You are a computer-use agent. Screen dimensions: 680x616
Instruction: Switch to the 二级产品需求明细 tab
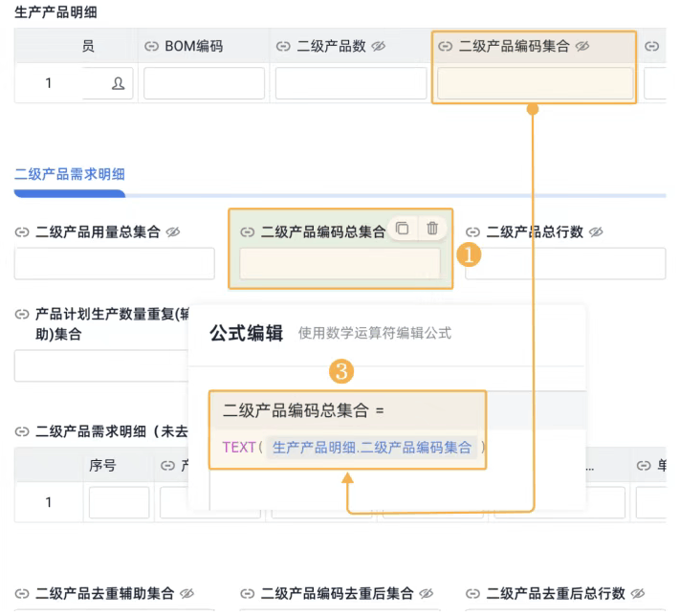pyautogui.click(x=69, y=174)
